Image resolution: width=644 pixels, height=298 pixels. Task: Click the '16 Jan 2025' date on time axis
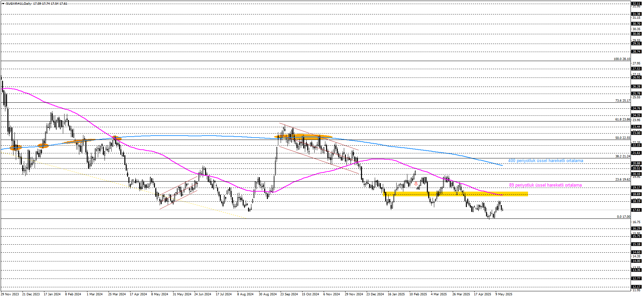coord(396,294)
